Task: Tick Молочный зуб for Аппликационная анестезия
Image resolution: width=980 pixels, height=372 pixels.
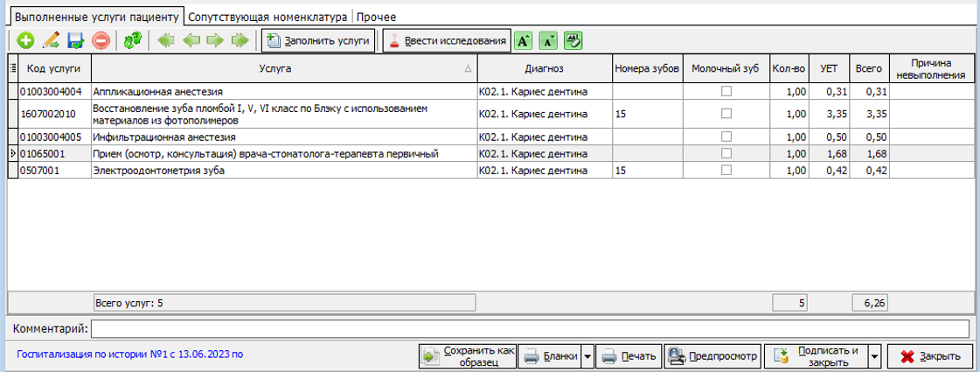Action: pyautogui.click(x=726, y=91)
